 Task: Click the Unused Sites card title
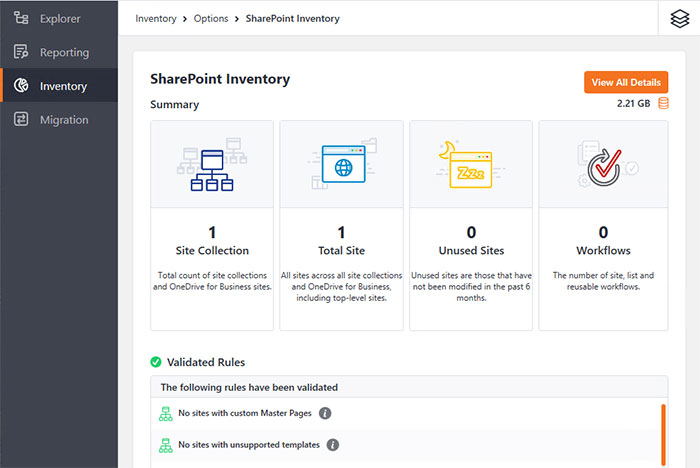(471, 251)
